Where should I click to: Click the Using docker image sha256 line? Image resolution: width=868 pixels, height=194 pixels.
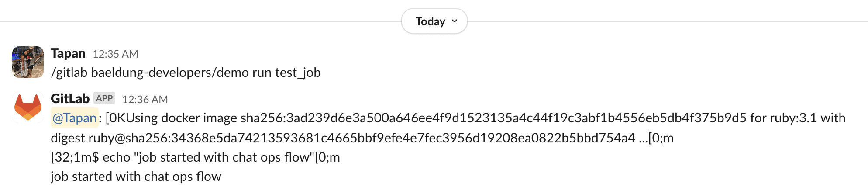click(448, 118)
